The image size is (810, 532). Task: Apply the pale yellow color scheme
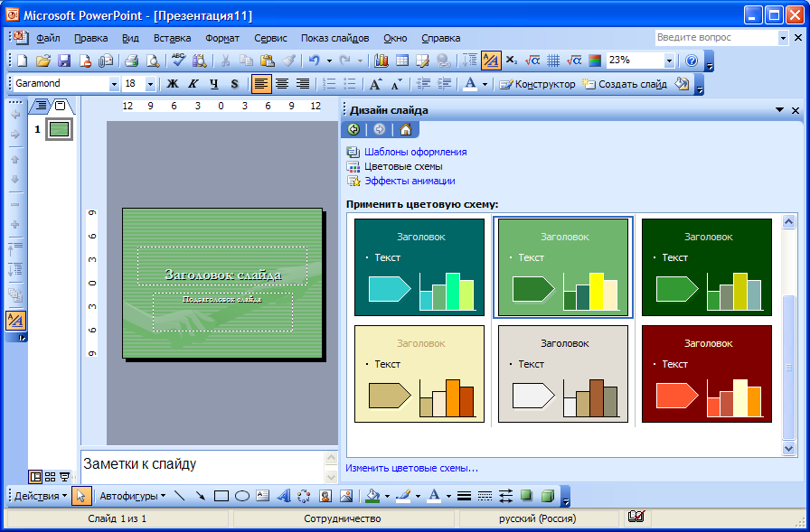[419, 374]
